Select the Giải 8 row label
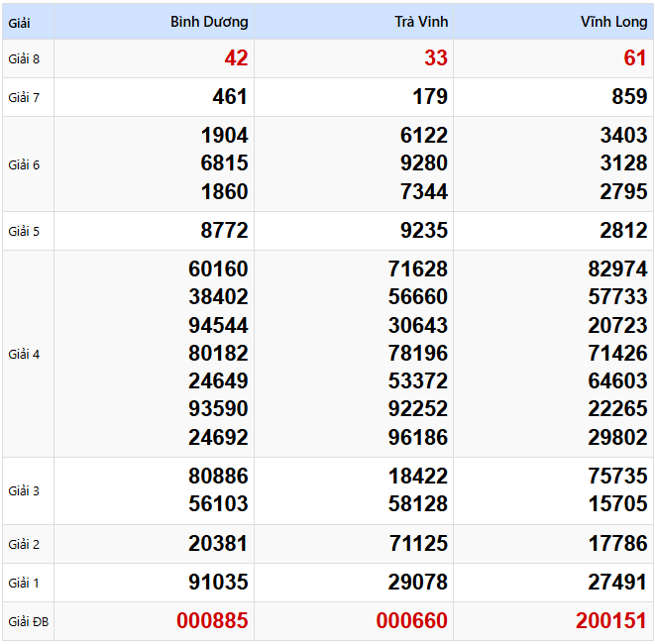 click(24, 58)
